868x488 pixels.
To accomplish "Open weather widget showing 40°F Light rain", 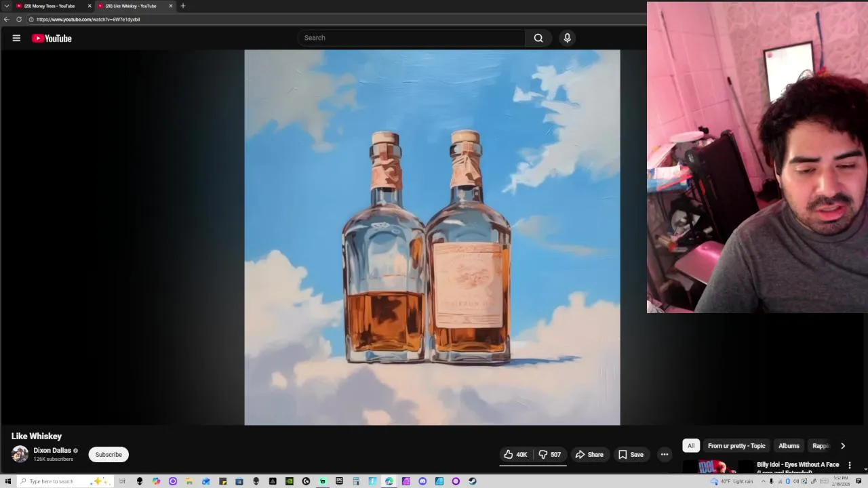I will tap(732, 481).
